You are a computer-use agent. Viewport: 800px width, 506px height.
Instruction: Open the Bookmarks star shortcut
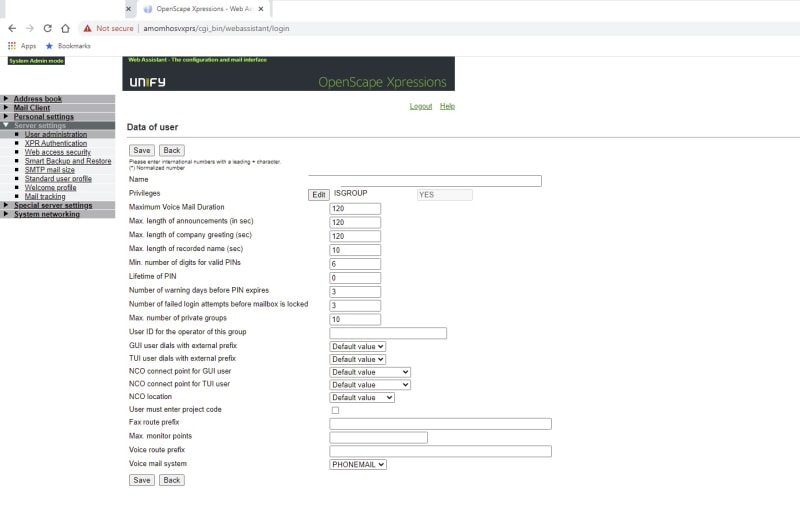click(x=49, y=46)
